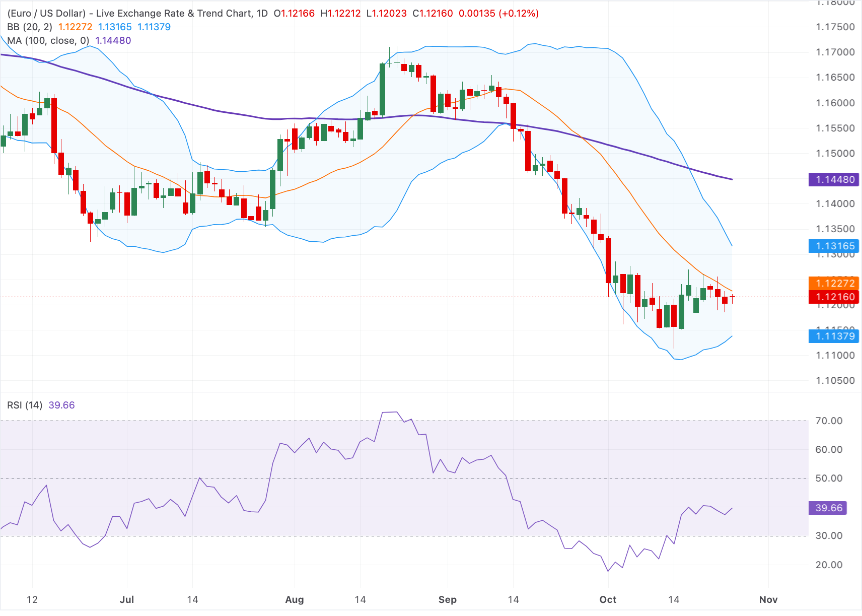Click the change value 0.00135 (+0.12%)

tap(498, 14)
